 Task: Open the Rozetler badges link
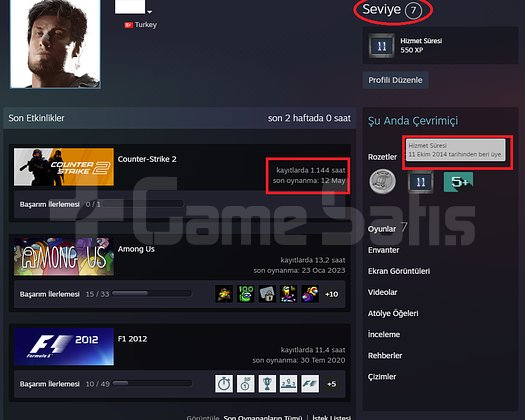382,157
